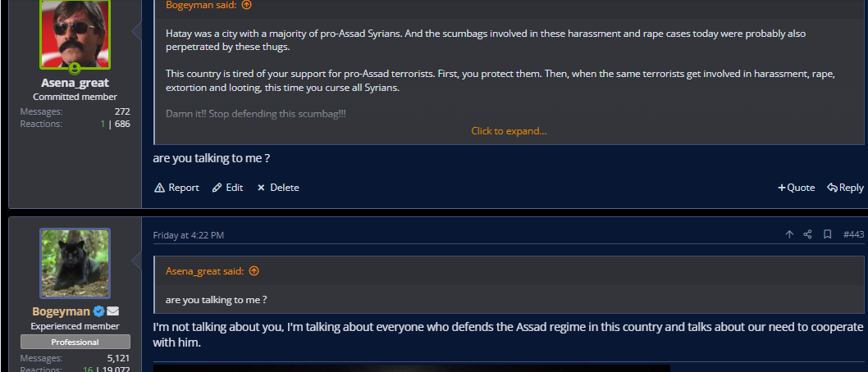The height and width of the screenshot is (372, 868).
Task: Click Bogeyman's blue verified badge
Action: pyautogui.click(x=98, y=311)
